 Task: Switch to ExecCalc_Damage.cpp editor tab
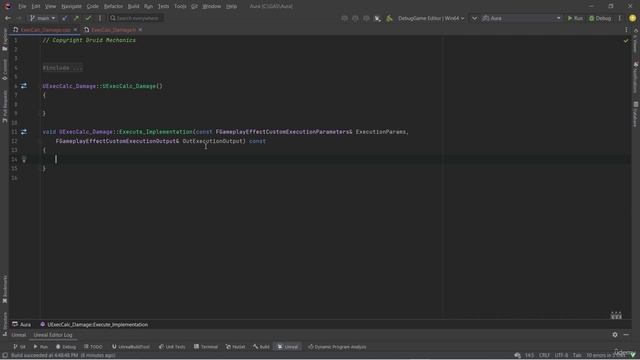[45, 30]
